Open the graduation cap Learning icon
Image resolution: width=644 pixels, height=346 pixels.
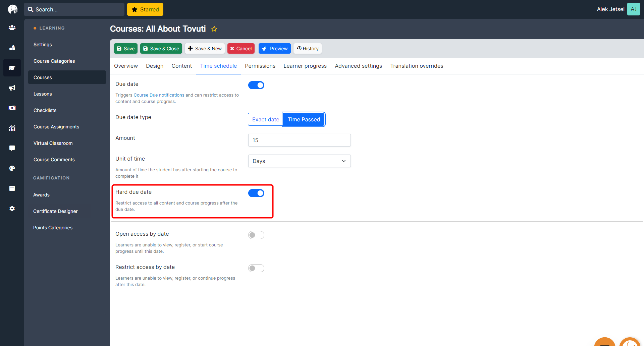tap(12, 68)
